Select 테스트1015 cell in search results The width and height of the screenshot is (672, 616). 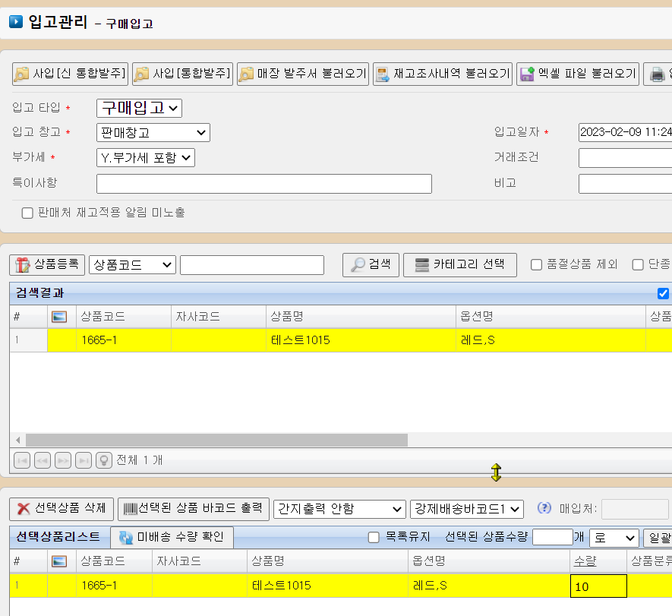pos(361,340)
